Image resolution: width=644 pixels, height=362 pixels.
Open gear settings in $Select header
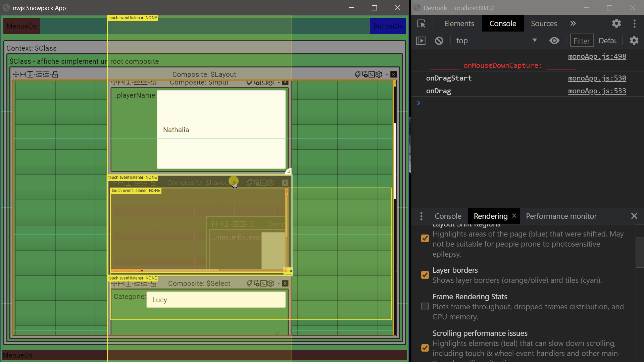(270, 283)
